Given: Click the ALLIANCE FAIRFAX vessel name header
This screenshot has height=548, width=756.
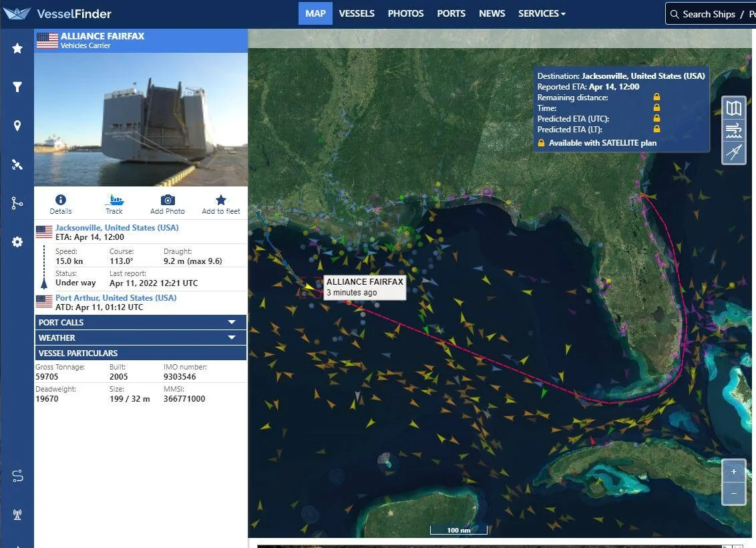Looking at the screenshot, I should (x=103, y=36).
